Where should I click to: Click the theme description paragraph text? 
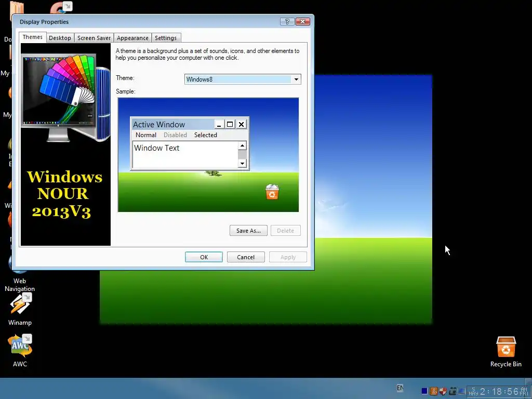[x=207, y=54]
